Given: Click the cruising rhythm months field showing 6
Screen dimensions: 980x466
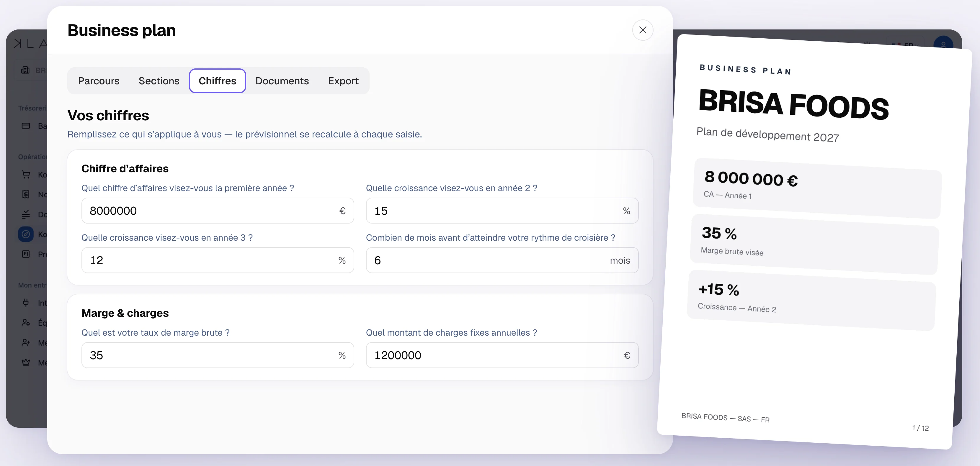Looking at the screenshot, I should coord(502,260).
